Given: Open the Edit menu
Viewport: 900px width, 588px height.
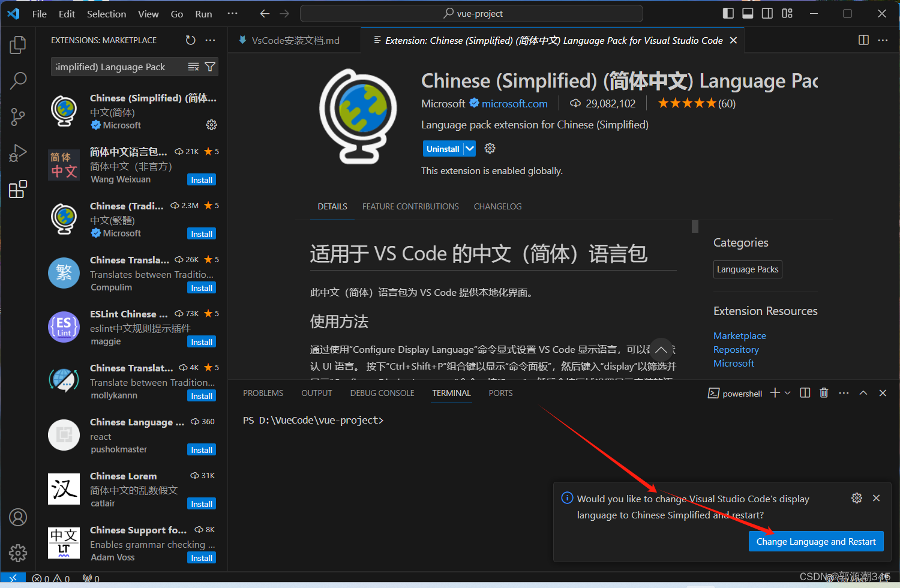Looking at the screenshot, I should [x=67, y=14].
